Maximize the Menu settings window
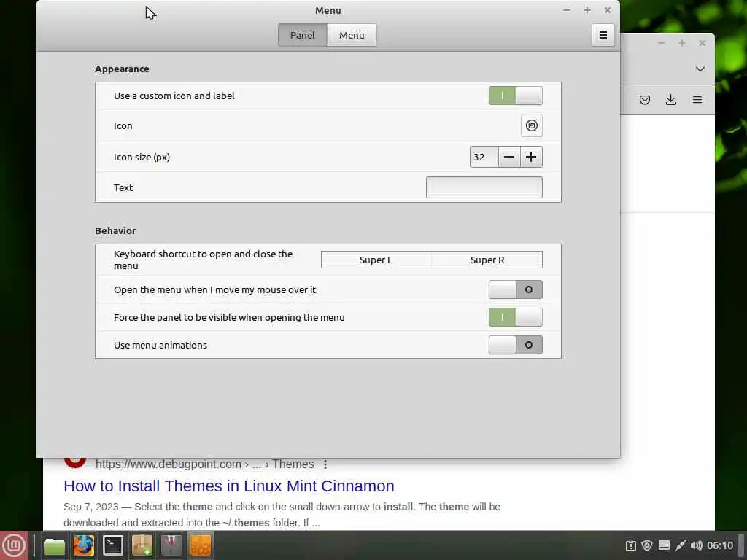Viewport: 747px width, 560px height. pos(587,10)
